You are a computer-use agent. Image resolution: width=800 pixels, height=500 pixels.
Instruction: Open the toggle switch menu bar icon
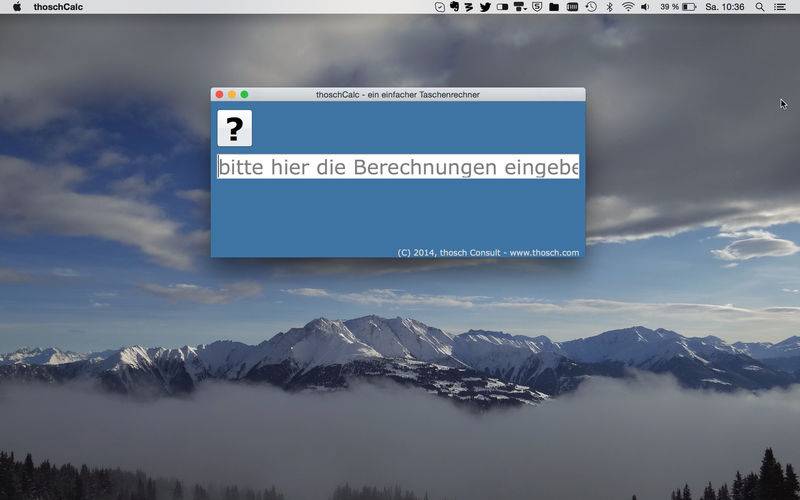coord(503,7)
